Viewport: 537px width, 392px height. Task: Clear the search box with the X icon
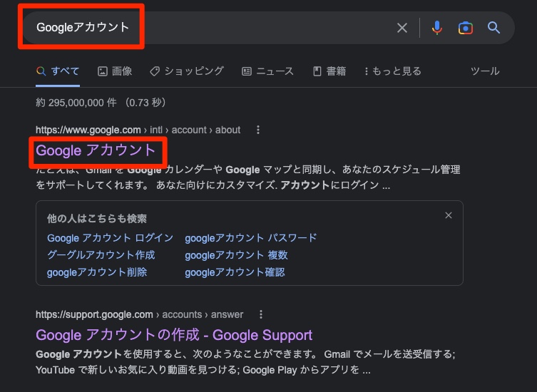point(402,28)
